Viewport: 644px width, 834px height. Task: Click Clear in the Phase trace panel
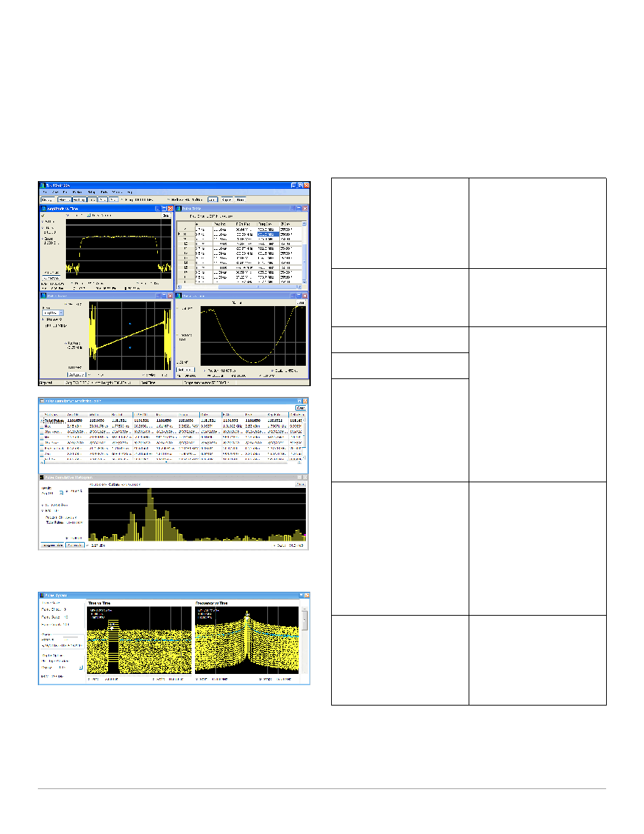coord(301,303)
